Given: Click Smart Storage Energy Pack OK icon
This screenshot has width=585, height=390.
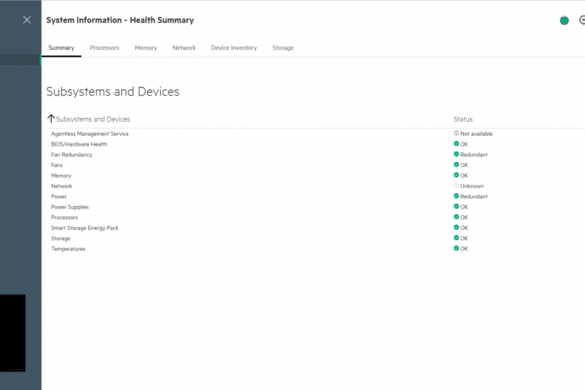Looking at the screenshot, I should [x=456, y=227].
